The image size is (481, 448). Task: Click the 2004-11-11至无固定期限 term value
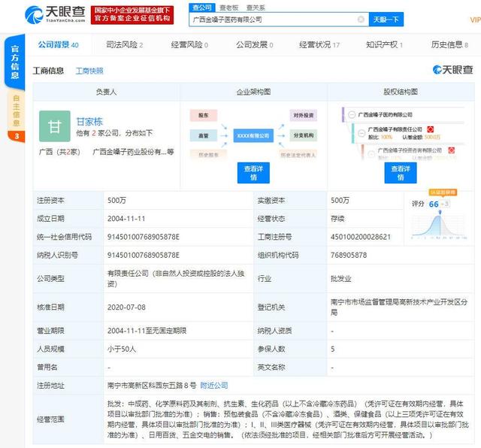[147, 331]
